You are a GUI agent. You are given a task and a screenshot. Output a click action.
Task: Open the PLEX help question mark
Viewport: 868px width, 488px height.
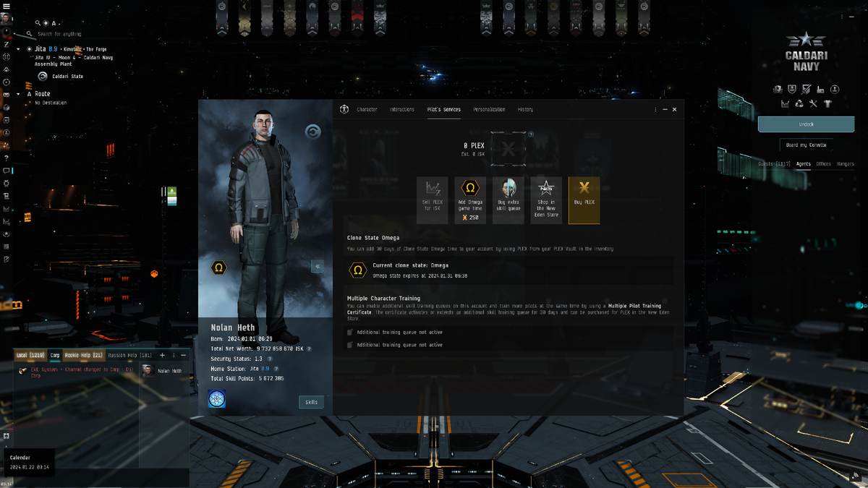click(x=531, y=134)
